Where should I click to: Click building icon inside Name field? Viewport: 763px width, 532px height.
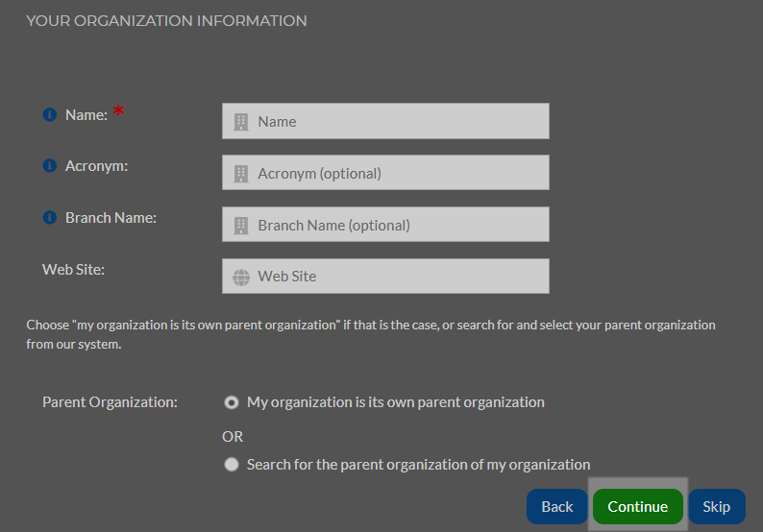pos(241,122)
